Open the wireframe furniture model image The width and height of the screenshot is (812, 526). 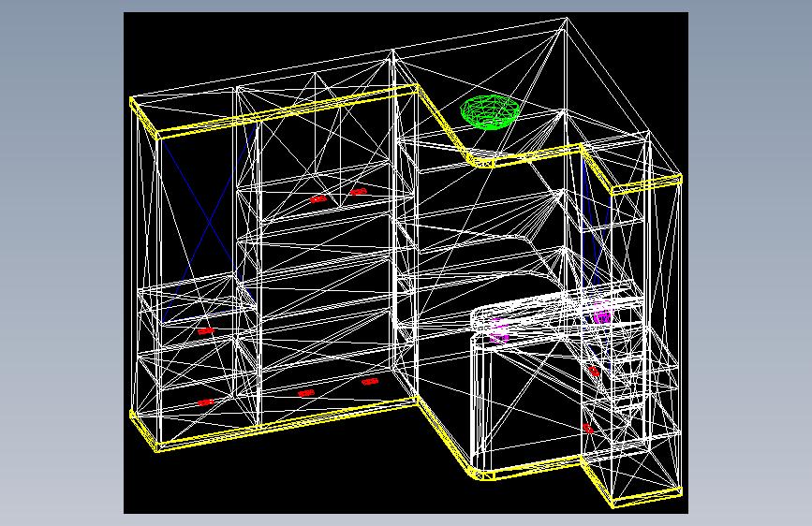(406, 263)
